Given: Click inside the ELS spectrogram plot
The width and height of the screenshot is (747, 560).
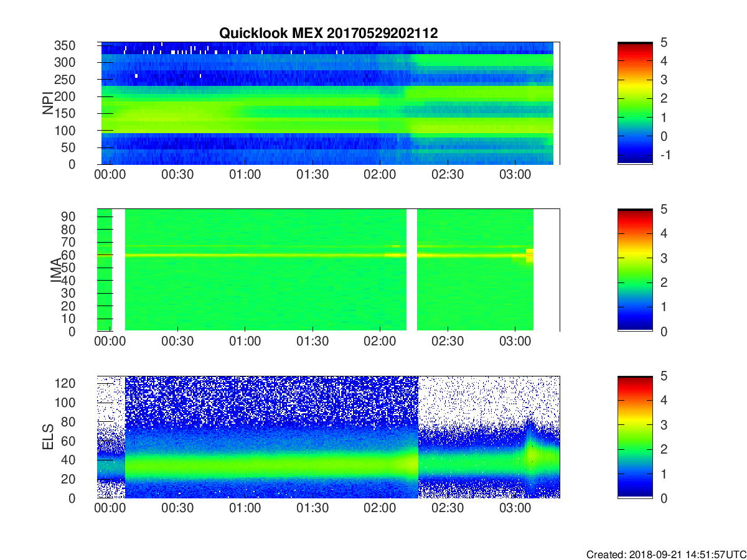Looking at the screenshot, I should click(x=328, y=437).
